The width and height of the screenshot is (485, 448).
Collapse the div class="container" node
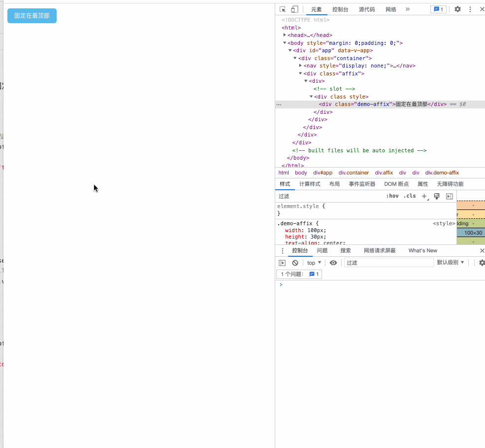295,58
